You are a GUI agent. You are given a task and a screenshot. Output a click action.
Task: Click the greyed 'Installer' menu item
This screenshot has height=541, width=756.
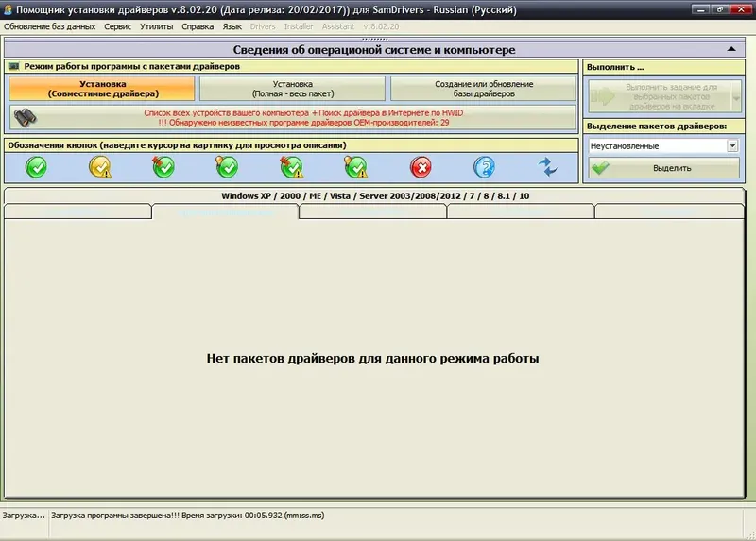[299, 26]
